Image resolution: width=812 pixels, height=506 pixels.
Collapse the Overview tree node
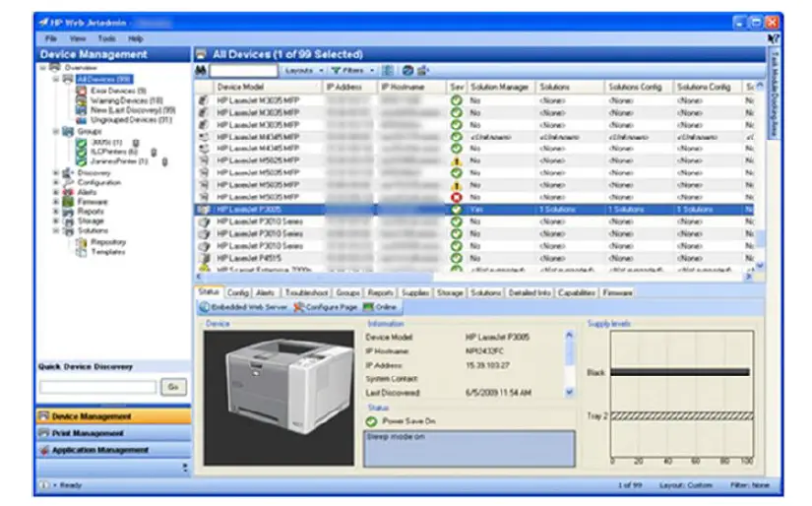[43, 67]
